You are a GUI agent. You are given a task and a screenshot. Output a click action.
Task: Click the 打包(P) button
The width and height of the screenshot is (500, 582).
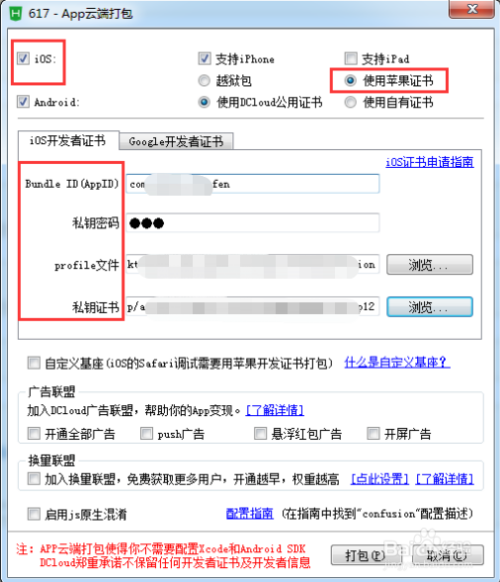pyautogui.click(x=365, y=555)
